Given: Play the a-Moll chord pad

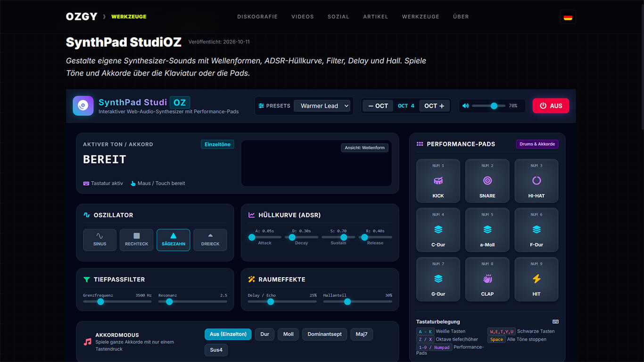Looking at the screenshot, I should tap(487, 230).
